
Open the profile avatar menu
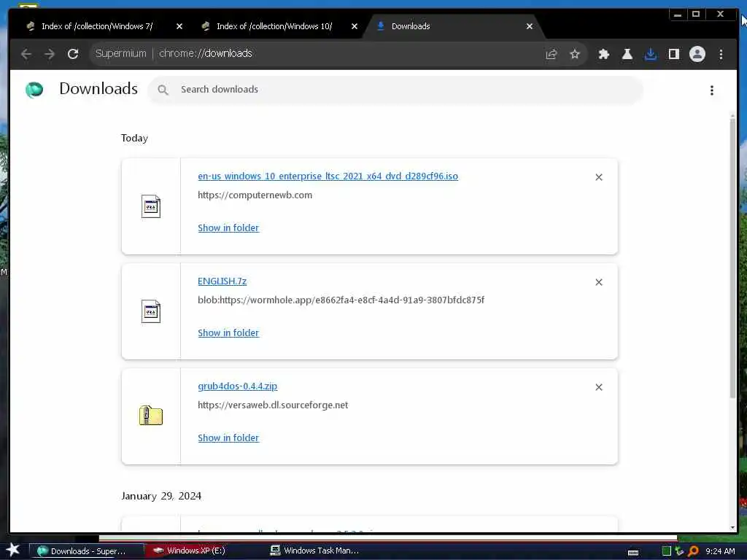697,54
